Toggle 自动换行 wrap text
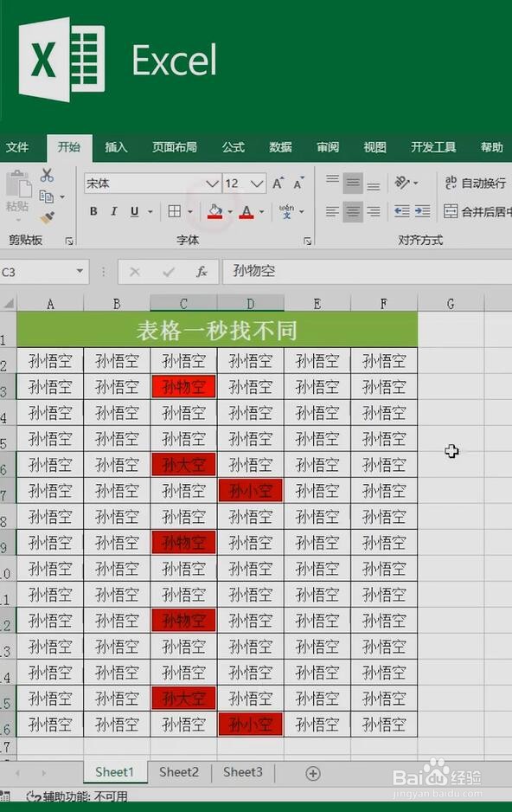 click(x=476, y=183)
